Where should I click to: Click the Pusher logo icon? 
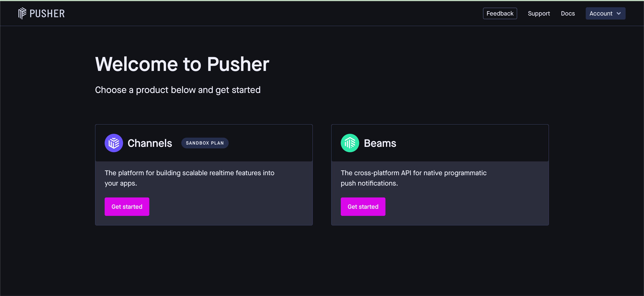tap(22, 13)
